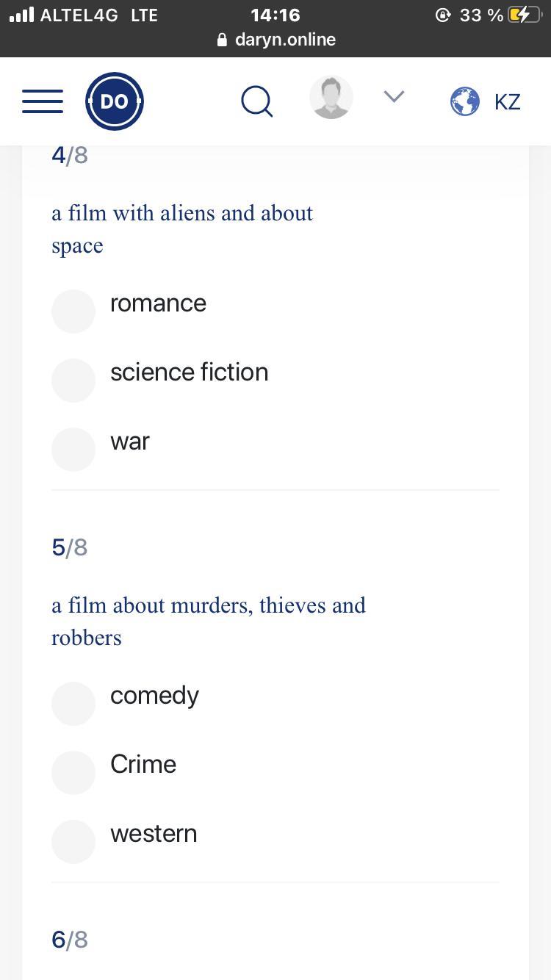The height and width of the screenshot is (980, 551).
Task: Choose the western radio option
Action: [73, 841]
